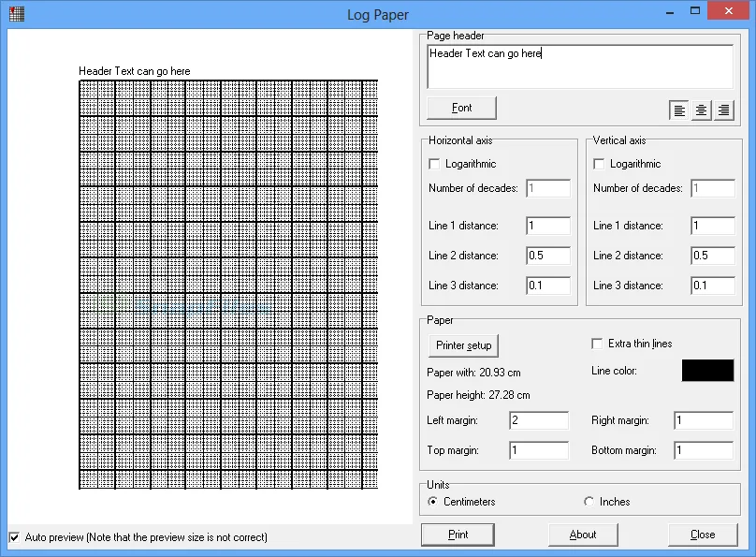Minimize the Log Paper window
This screenshot has height=557, width=756.
point(670,11)
